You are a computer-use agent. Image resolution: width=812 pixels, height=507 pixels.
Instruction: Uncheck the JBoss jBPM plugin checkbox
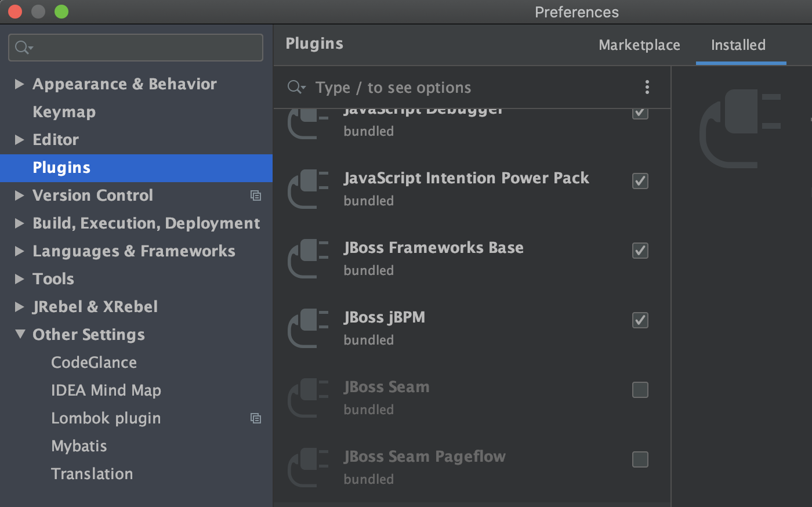[640, 320]
